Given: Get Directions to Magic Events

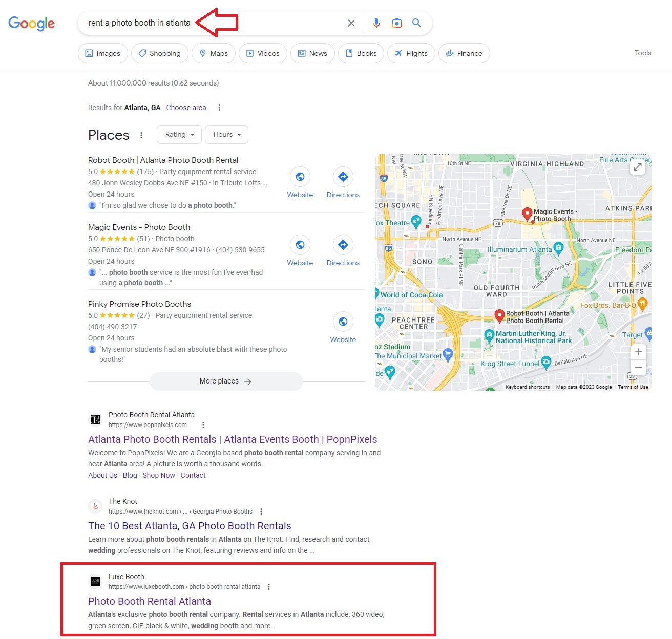Looking at the screenshot, I should coord(343,245).
